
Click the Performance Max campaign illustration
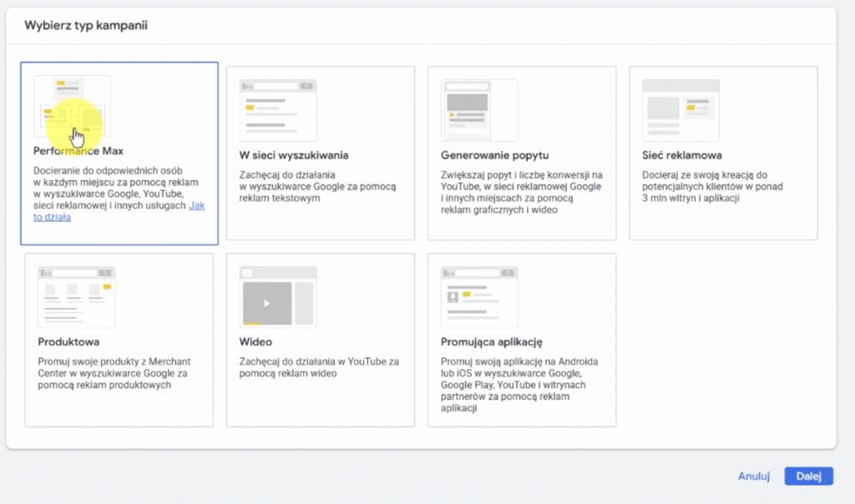pyautogui.click(x=72, y=106)
